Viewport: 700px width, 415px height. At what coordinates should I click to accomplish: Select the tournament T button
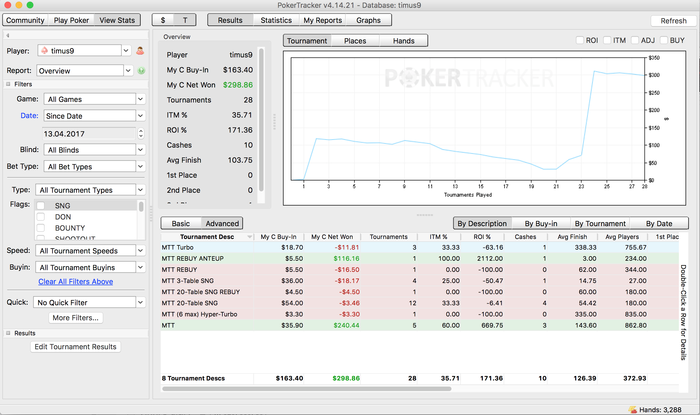185,20
